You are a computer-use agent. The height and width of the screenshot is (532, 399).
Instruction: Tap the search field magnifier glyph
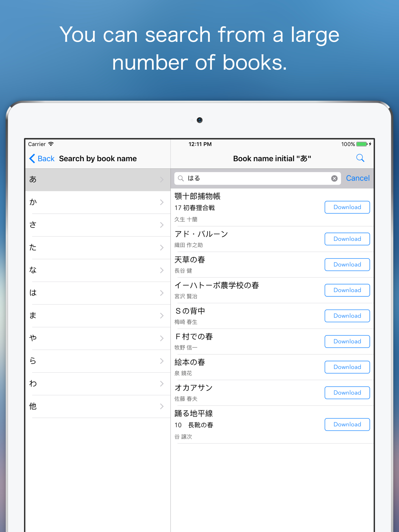tap(181, 178)
